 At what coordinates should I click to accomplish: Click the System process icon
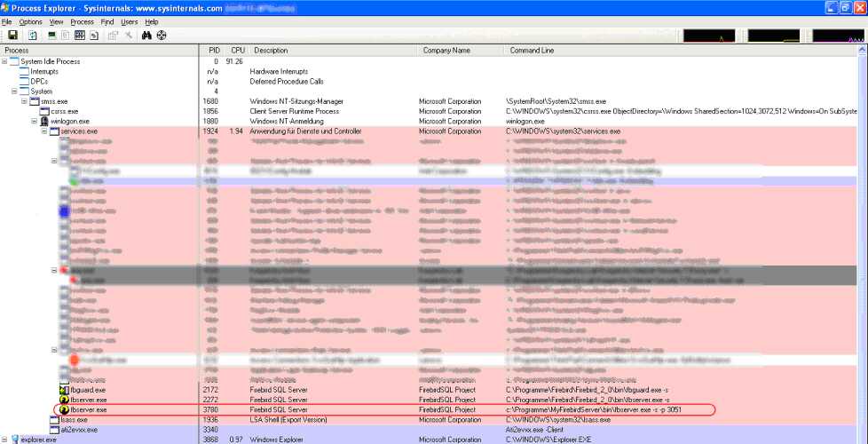click(x=24, y=91)
